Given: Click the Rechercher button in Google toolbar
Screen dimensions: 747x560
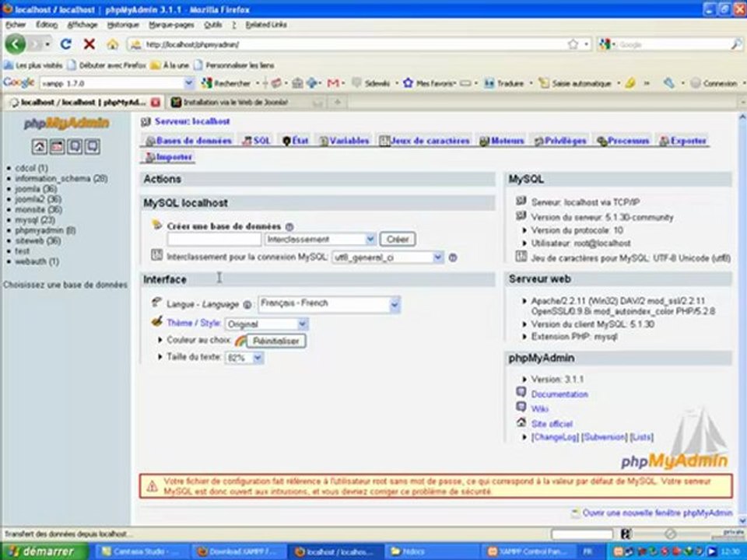Looking at the screenshot, I should tap(226, 83).
